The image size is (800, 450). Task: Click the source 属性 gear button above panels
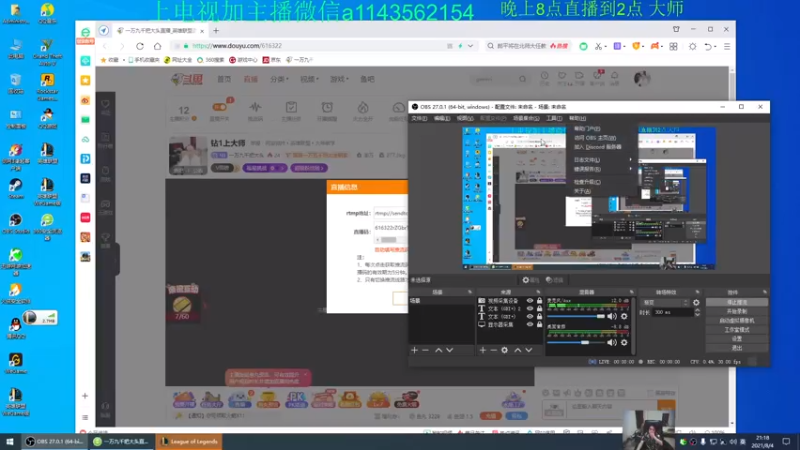pos(531,280)
